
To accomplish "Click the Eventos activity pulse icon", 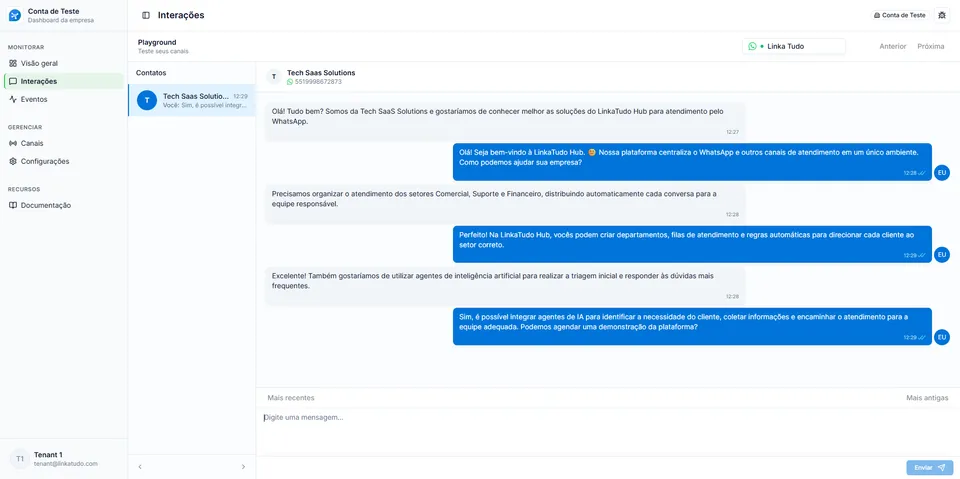I will coord(13,99).
